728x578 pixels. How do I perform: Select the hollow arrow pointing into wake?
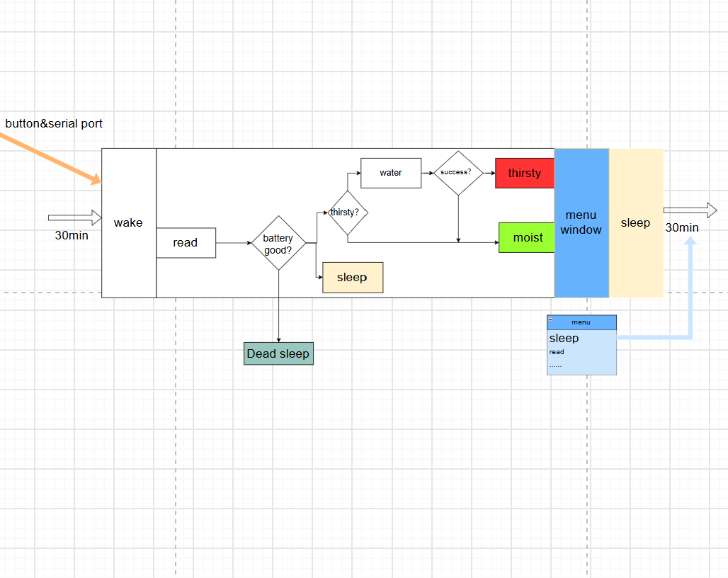75,217
